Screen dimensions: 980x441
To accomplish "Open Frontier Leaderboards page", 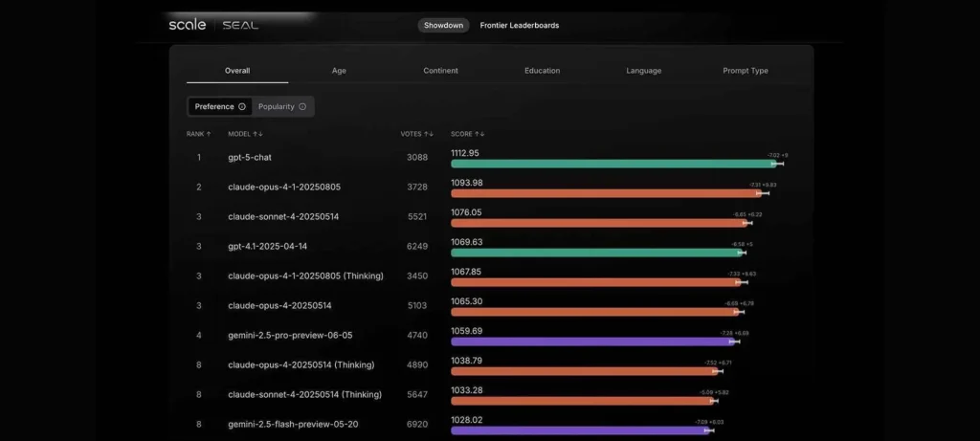I will [519, 25].
